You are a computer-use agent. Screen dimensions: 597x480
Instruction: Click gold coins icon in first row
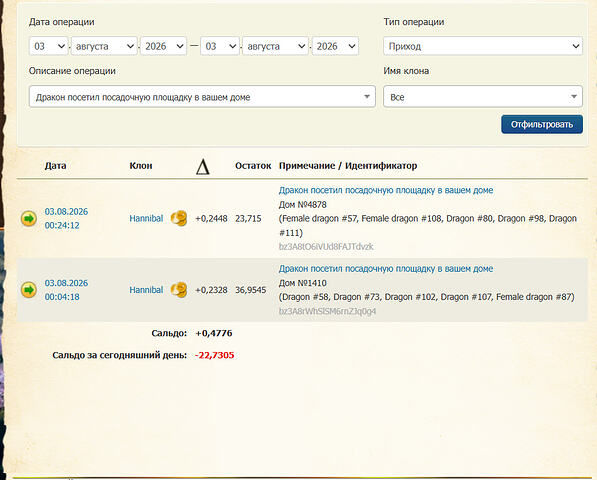tap(179, 218)
